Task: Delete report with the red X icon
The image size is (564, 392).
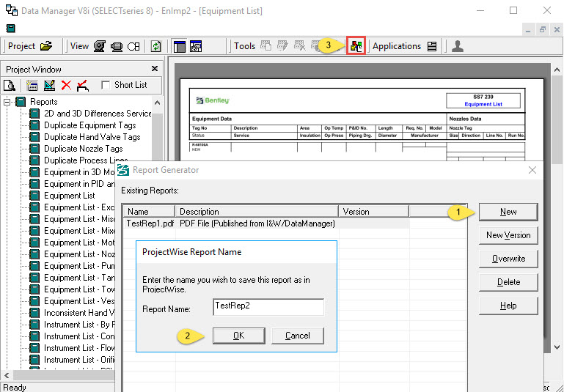Action: (66, 86)
